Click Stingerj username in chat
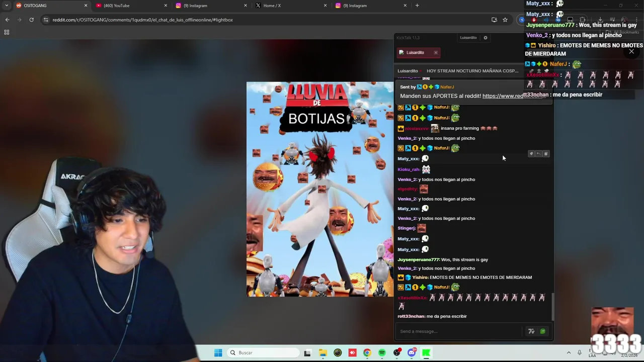This screenshot has height=362, width=644. click(407, 228)
